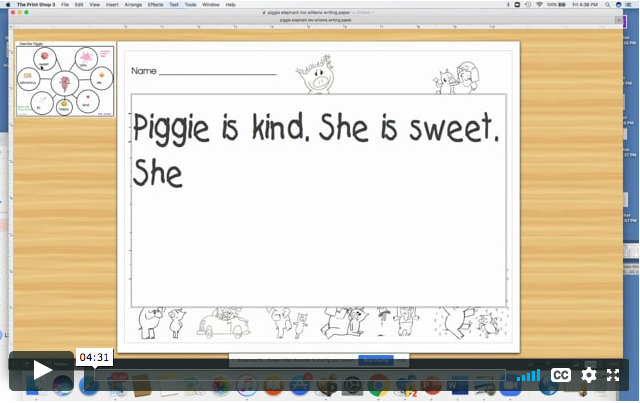The height and width of the screenshot is (403, 640).
Task: Click the Name label on the page
Action: 144,71
